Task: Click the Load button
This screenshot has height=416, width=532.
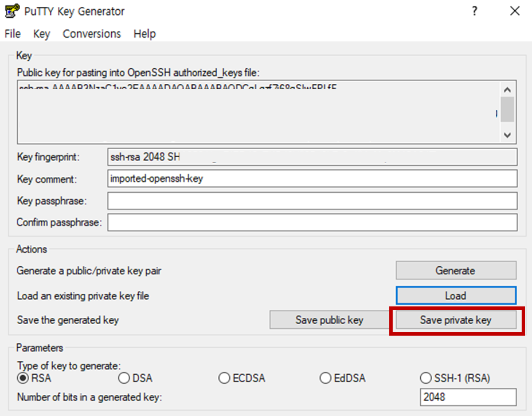Action: 456,296
